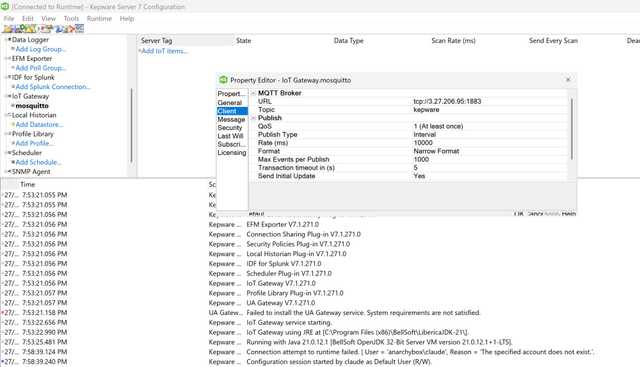The image size is (640, 367).
Task: Collapse the Data Logger tree node
Action: point(6,40)
